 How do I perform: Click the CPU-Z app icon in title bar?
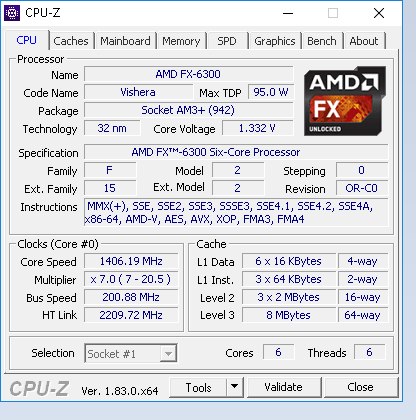point(12,13)
